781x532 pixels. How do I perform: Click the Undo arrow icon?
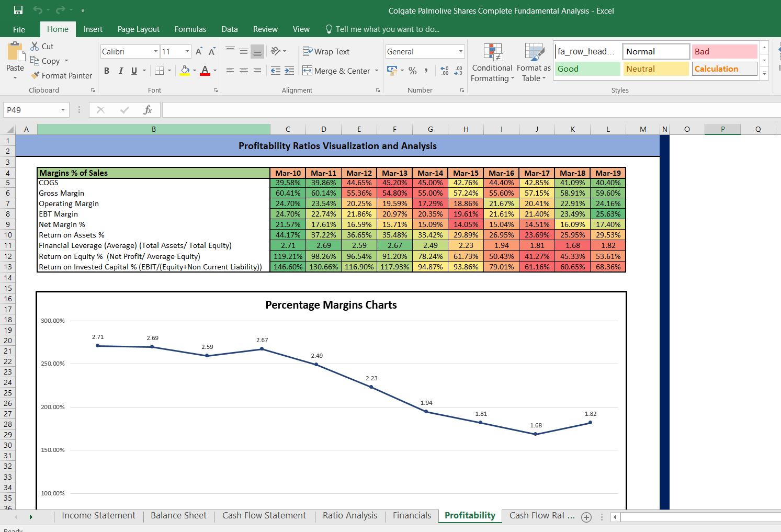click(38, 10)
